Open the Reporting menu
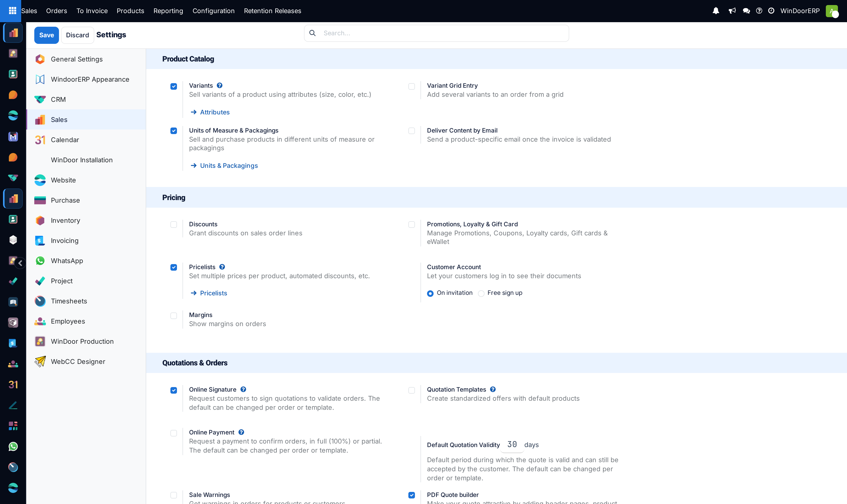This screenshot has width=847, height=504. (x=168, y=11)
